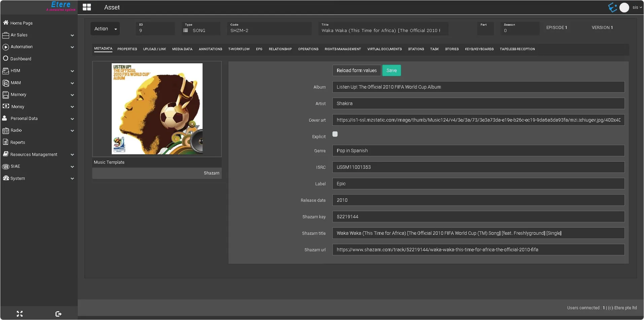
Task: Open the RIGHTS MANAGEMENT tab
Action: [x=343, y=49]
